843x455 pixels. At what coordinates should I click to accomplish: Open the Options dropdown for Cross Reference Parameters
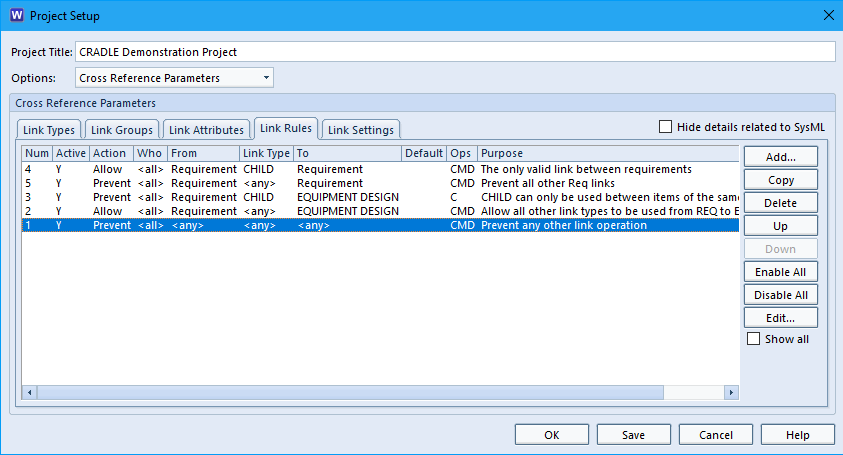(x=174, y=78)
